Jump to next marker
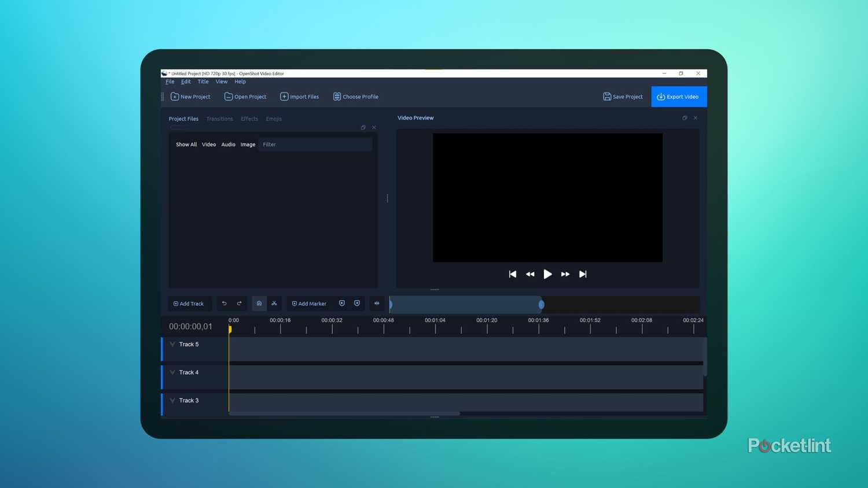The width and height of the screenshot is (868, 488). click(x=357, y=304)
